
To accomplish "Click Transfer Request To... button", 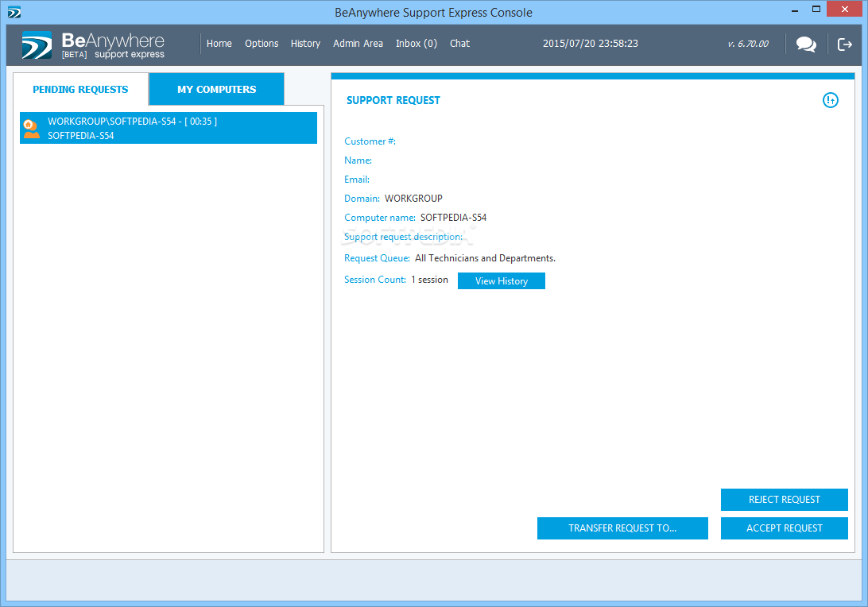I will coord(622,528).
